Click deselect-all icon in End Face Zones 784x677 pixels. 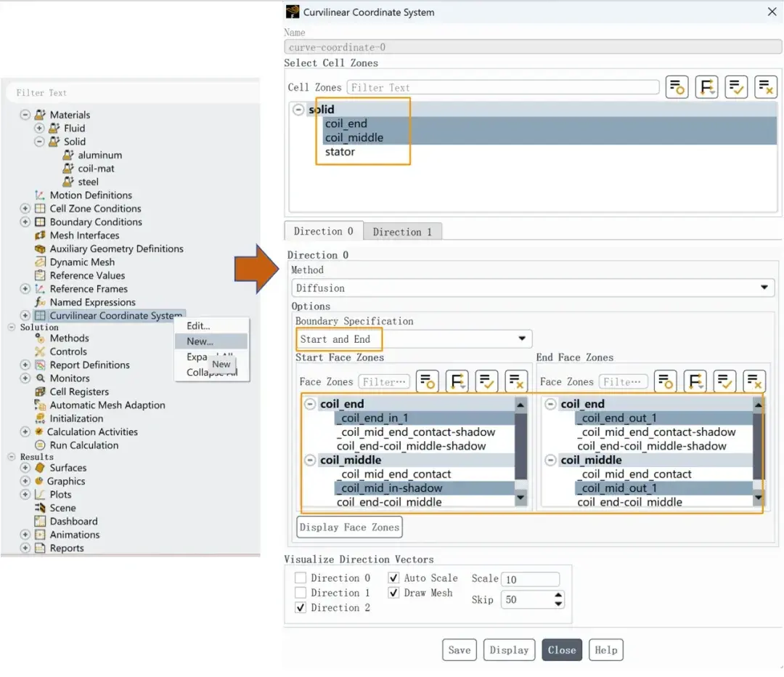click(754, 382)
